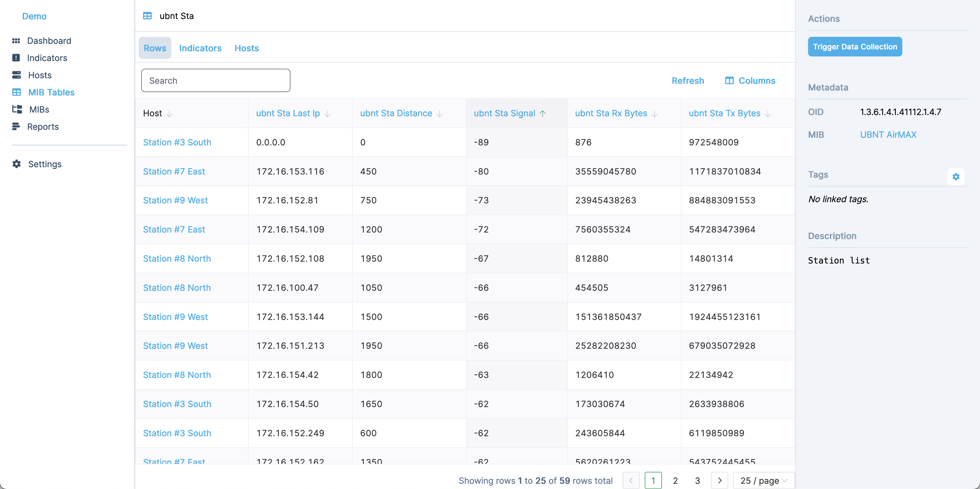Switch to the Indicators tab
The height and width of the screenshot is (489, 980).
pyautogui.click(x=200, y=48)
